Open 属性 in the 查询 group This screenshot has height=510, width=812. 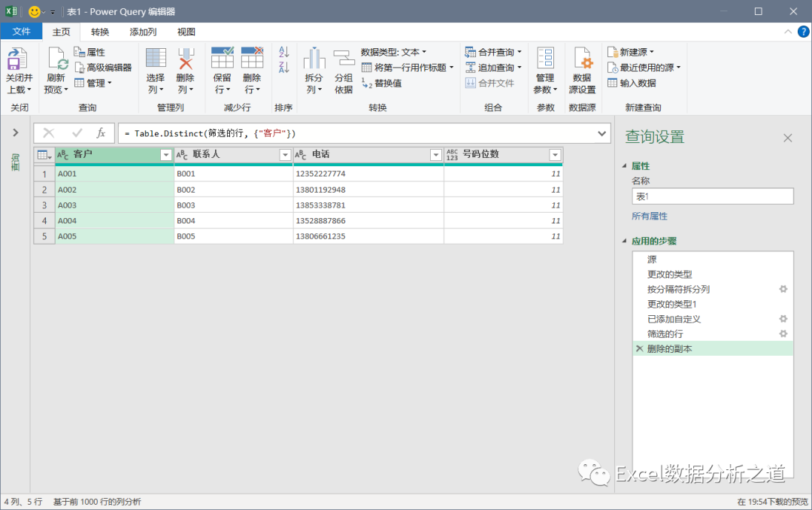(x=89, y=52)
